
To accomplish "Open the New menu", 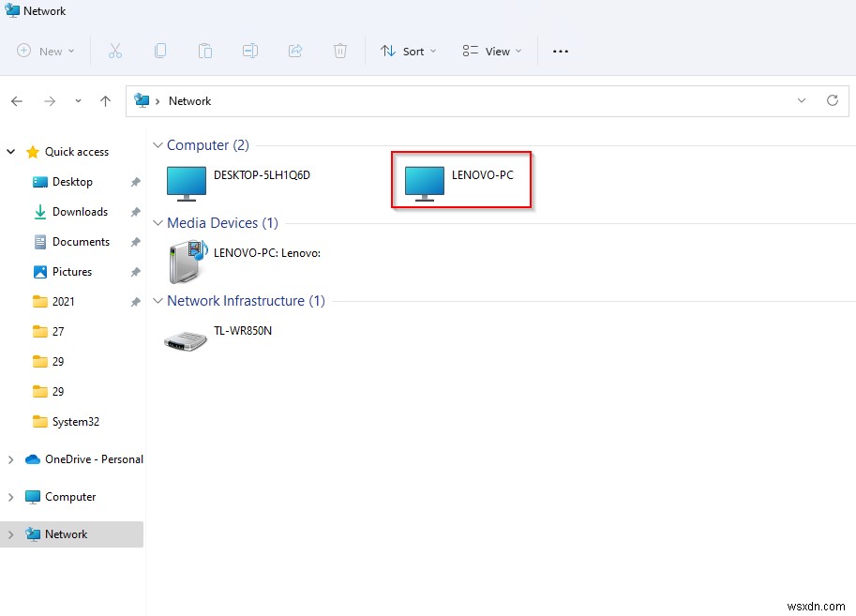I will coord(45,51).
